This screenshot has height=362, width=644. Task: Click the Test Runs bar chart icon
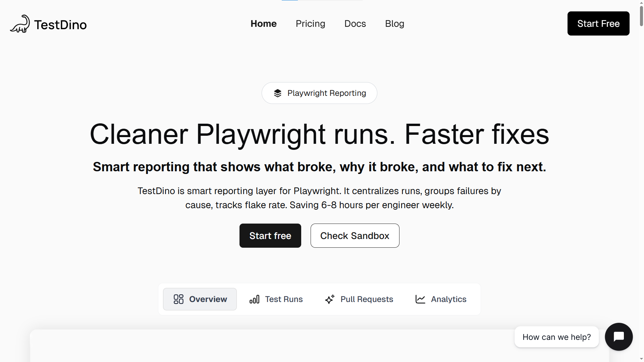click(255, 299)
